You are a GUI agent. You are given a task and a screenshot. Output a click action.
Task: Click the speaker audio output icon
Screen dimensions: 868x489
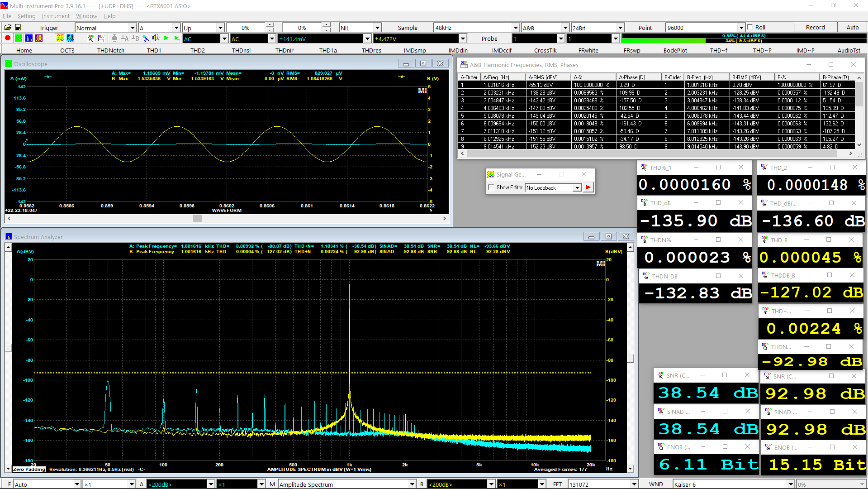click(x=156, y=38)
